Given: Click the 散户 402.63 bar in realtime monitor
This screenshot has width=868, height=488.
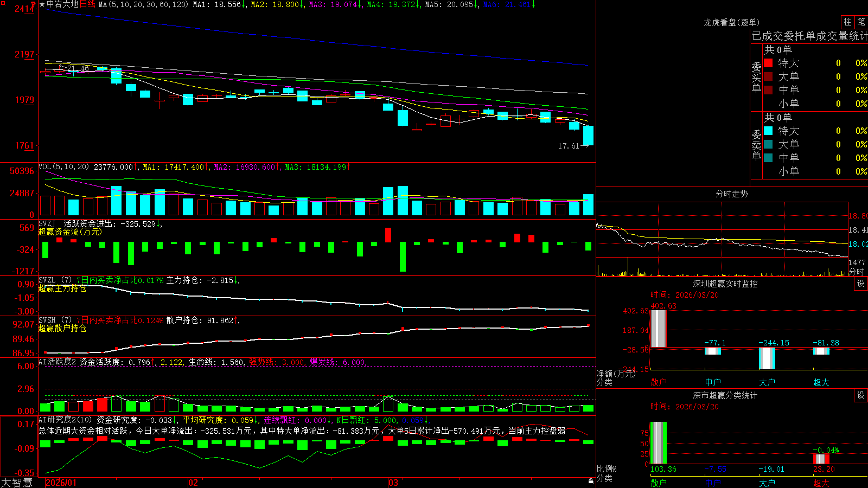Looking at the screenshot, I should pos(659,329).
